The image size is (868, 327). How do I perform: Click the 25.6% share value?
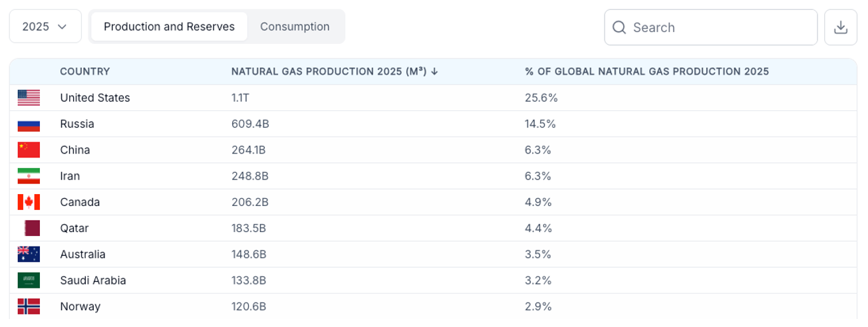[x=541, y=98]
